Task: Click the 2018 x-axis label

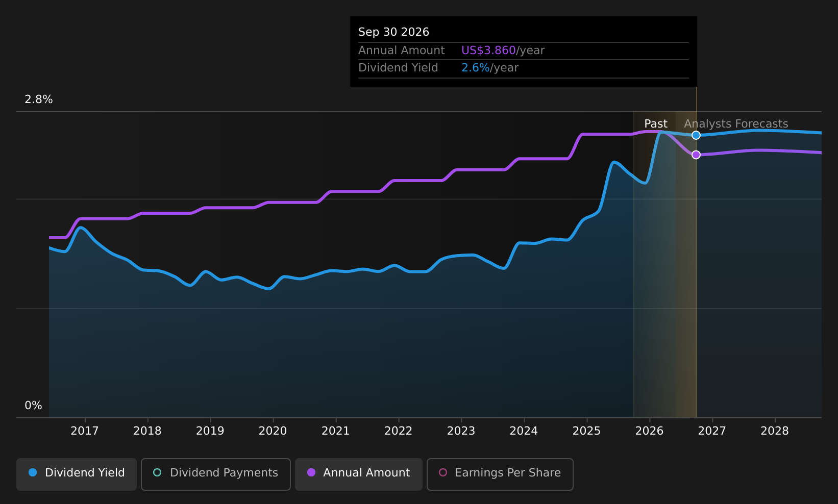Action: (147, 431)
